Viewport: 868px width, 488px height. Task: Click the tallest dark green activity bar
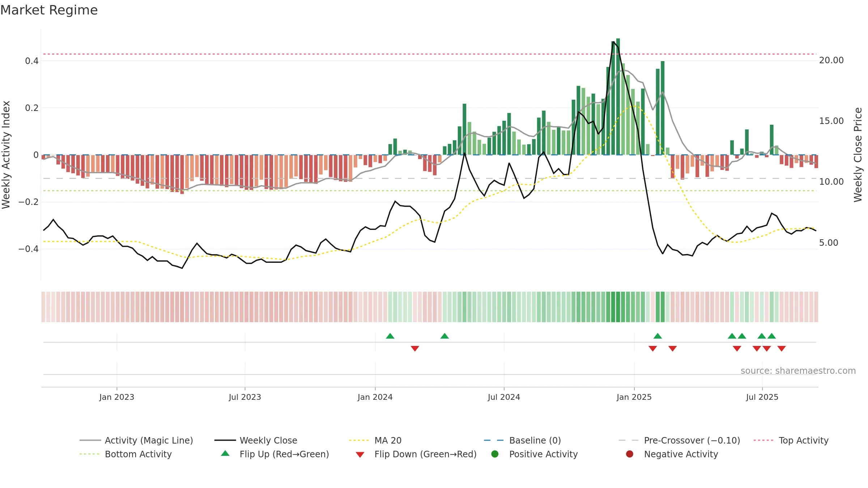tap(618, 97)
